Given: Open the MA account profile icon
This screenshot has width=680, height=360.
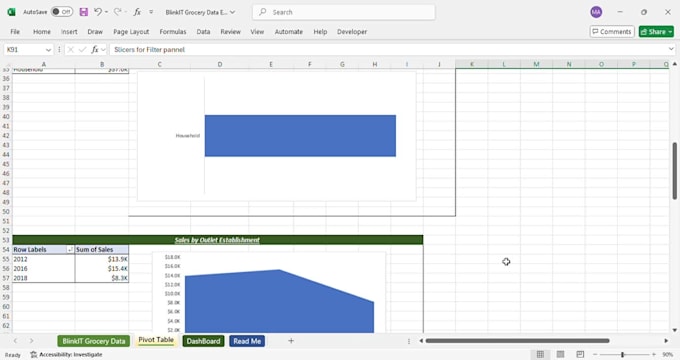Looking at the screenshot, I should [x=596, y=12].
